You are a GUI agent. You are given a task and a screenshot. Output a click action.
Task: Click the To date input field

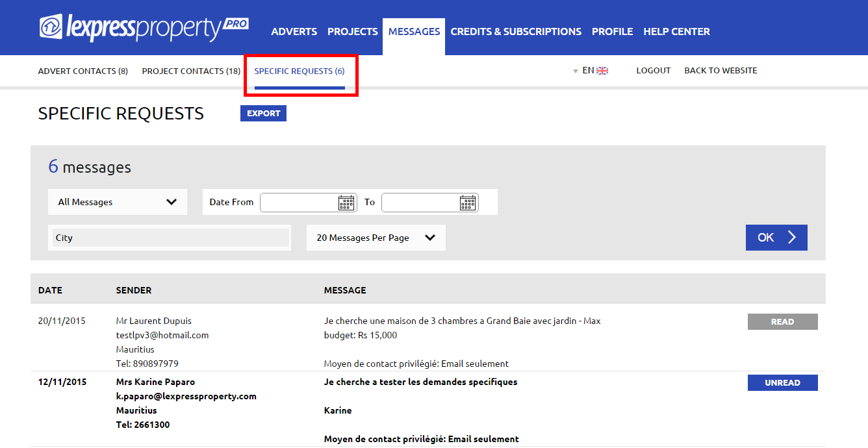coord(429,203)
